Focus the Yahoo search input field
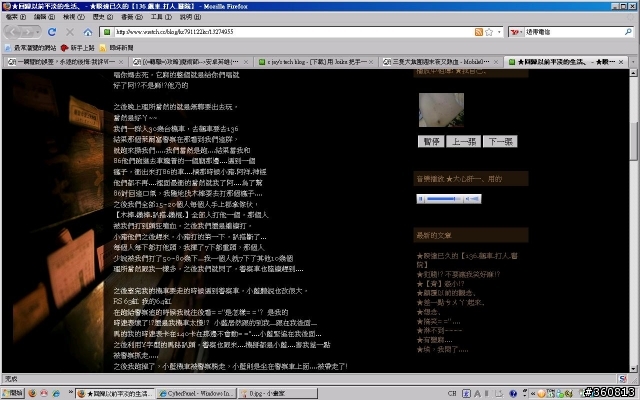Screen dimensions: 640x400 point(573,32)
